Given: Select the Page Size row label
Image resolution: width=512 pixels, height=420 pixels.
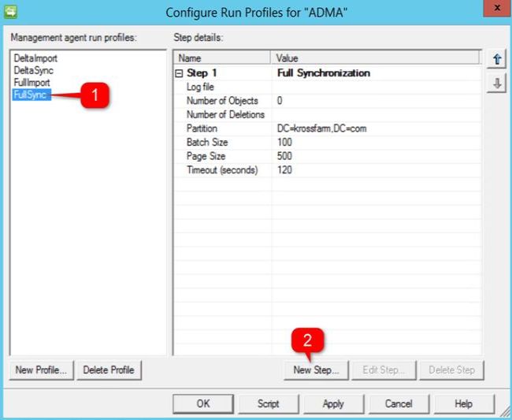Looking at the screenshot, I should [206, 156].
